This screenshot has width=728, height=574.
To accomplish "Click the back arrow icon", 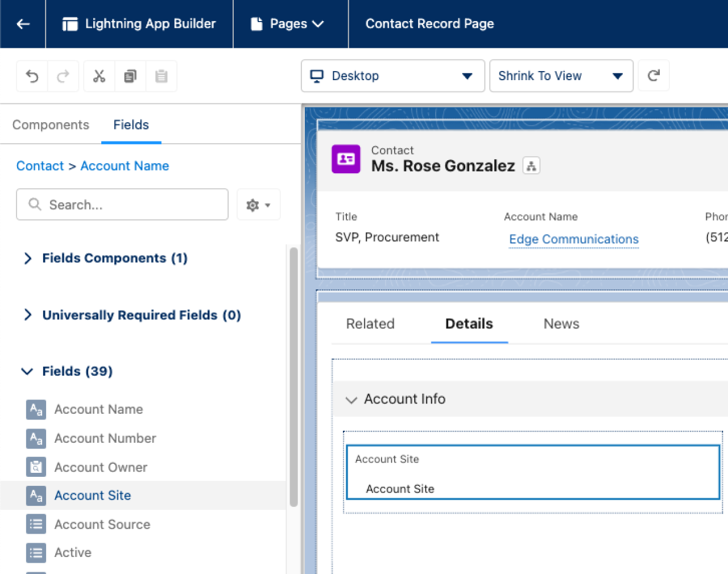I will (x=23, y=24).
